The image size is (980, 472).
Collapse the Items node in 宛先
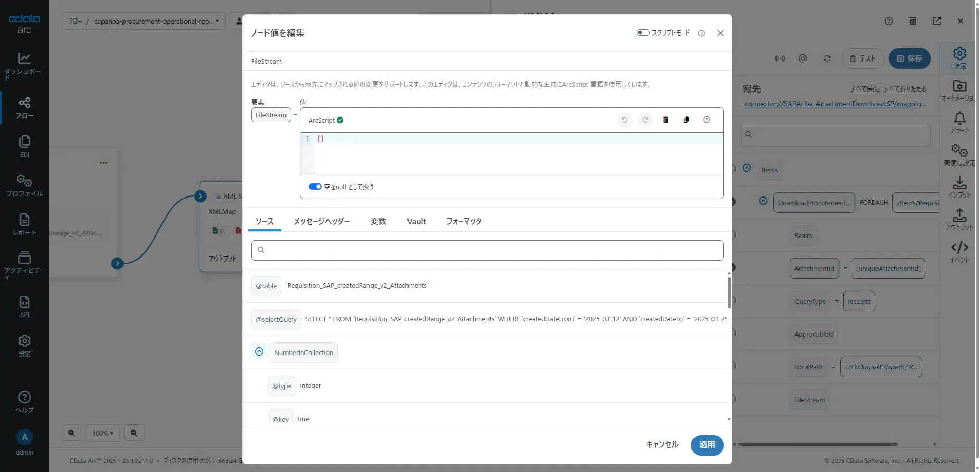[747, 168]
